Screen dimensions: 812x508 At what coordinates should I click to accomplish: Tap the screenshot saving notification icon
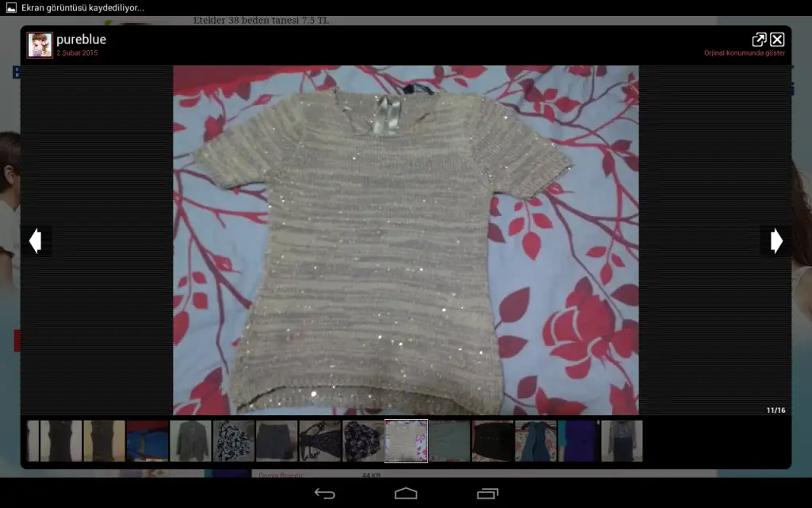click(11, 8)
